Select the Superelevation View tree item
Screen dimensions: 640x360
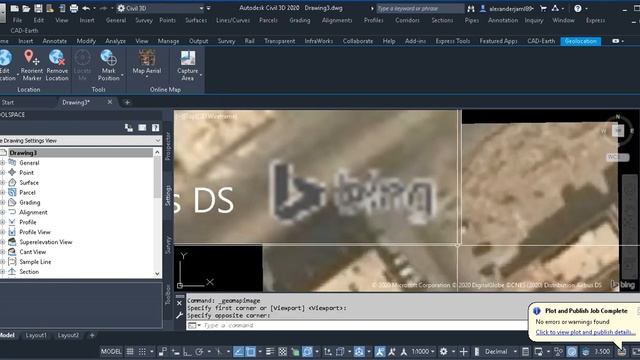point(46,242)
